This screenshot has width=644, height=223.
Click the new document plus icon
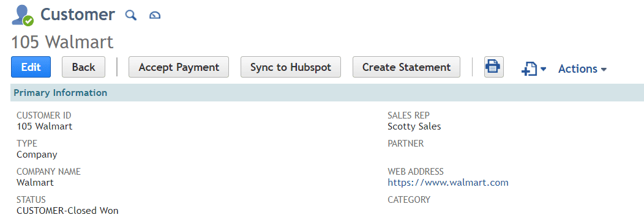click(529, 69)
